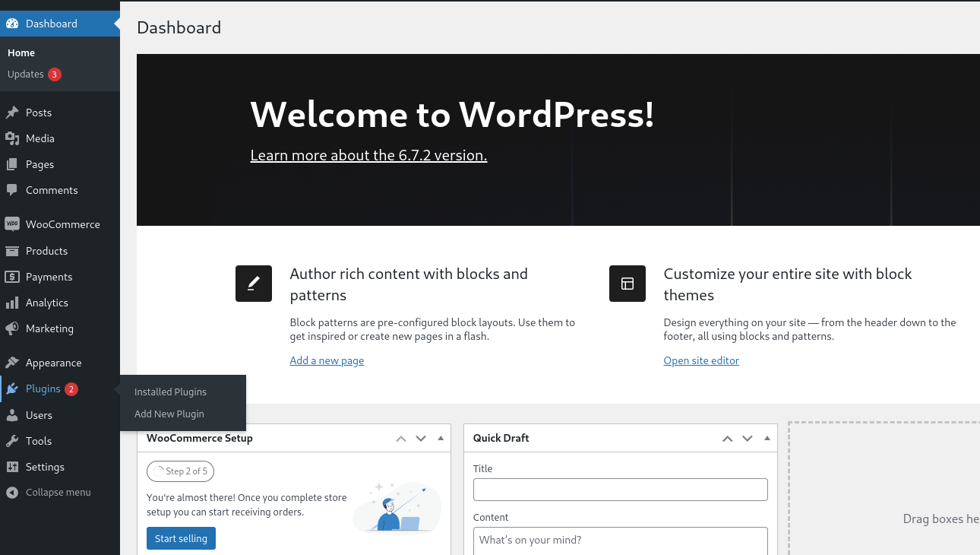This screenshot has height=555, width=980.
Task: Click the Plugins plug icon
Action: [x=12, y=389]
